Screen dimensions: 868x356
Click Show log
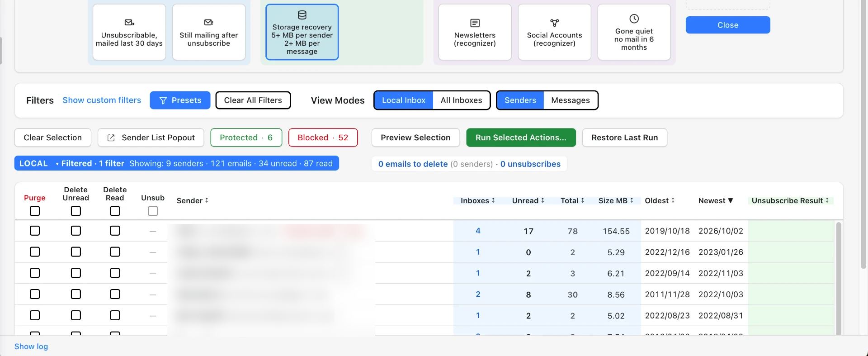coord(31,347)
